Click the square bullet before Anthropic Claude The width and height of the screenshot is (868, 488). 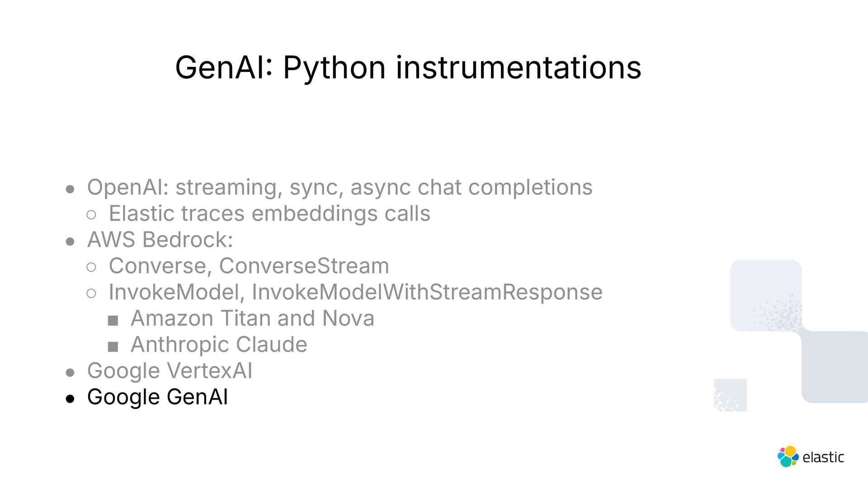(113, 347)
